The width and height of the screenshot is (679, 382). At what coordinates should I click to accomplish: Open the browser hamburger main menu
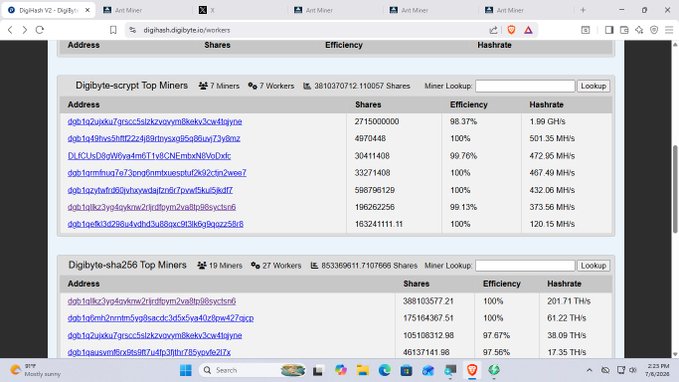click(669, 30)
